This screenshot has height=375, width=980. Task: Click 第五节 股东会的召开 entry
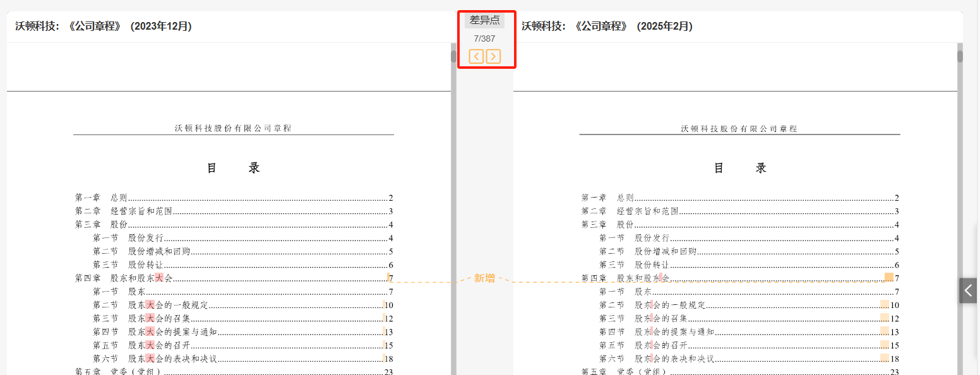750,345
